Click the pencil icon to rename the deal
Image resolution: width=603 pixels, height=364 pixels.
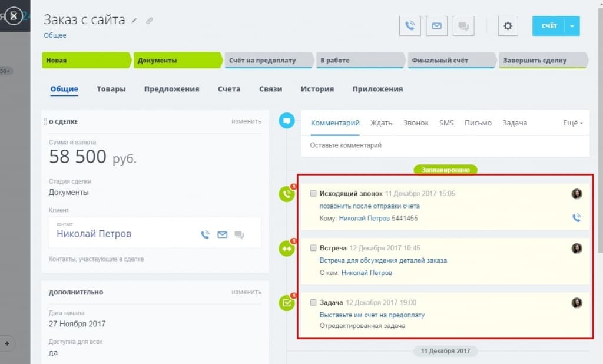coord(134,21)
